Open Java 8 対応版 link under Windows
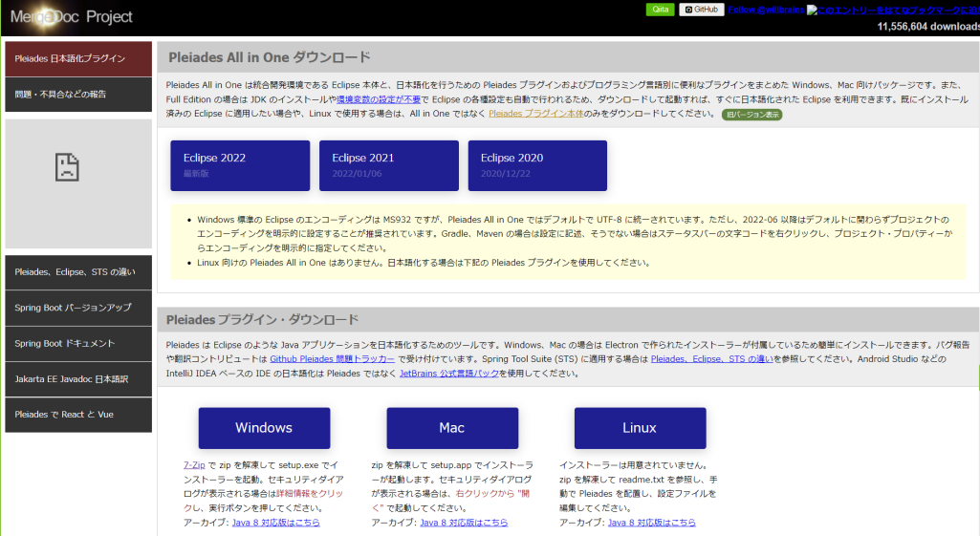980x536 pixels. tap(275, 523)
